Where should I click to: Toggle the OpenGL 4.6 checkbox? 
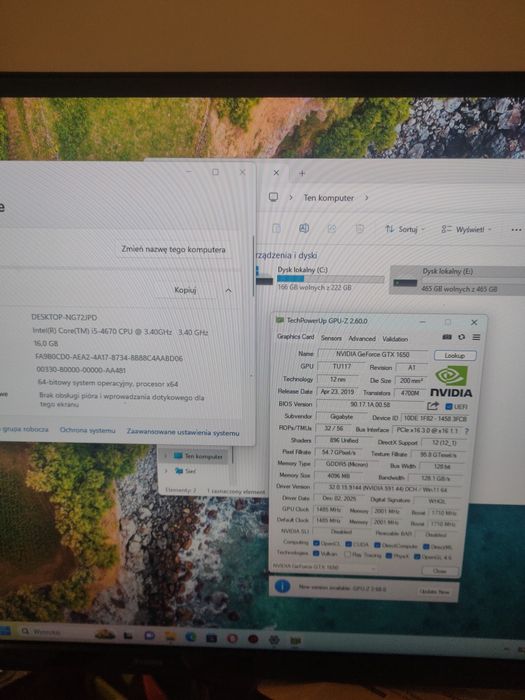[x=417, y=556]
